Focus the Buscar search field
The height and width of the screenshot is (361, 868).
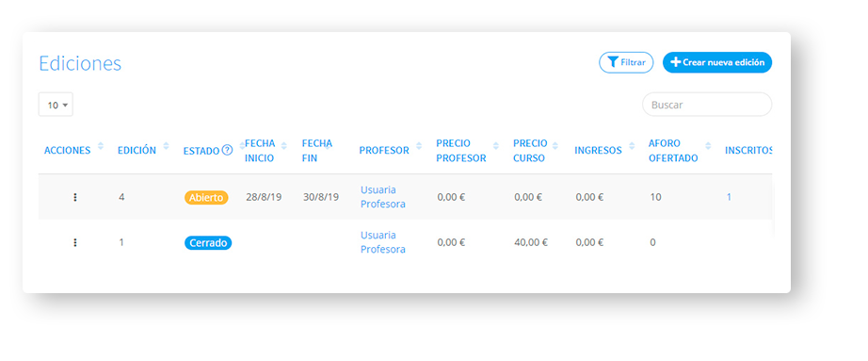click(707, 105)
